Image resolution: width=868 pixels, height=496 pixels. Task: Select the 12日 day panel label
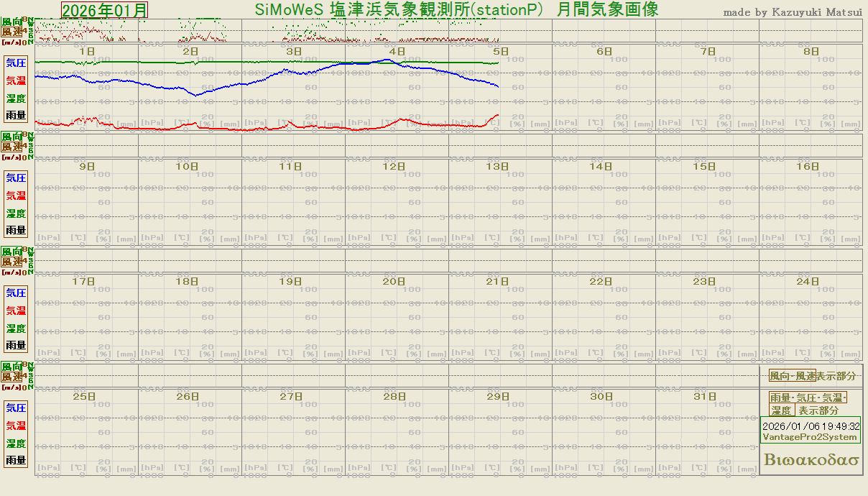tap(394, 167)
